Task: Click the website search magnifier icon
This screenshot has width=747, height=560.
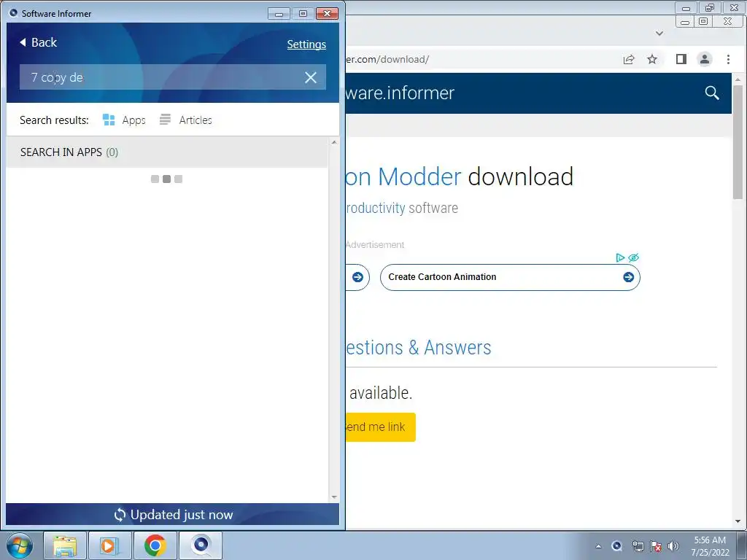Action: point(712,93)
